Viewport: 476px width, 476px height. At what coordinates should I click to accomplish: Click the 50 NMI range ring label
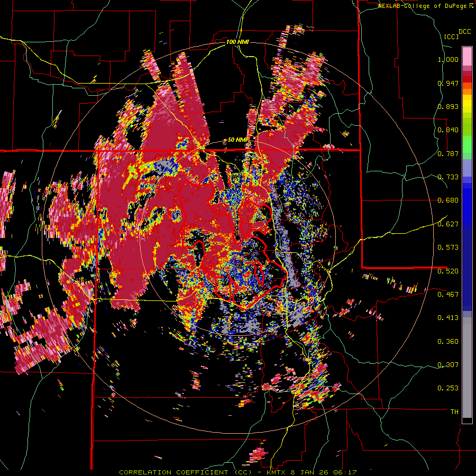237,140
